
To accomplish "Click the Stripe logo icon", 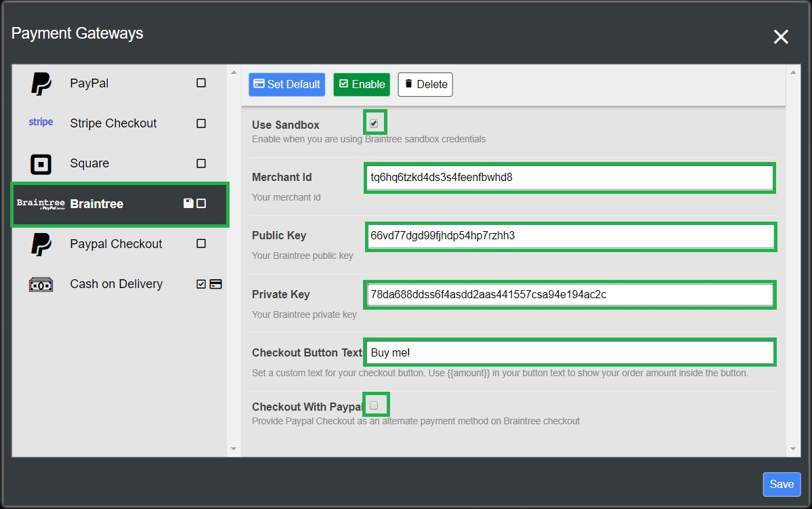I will pyautogui.click(x=41, y=122).
